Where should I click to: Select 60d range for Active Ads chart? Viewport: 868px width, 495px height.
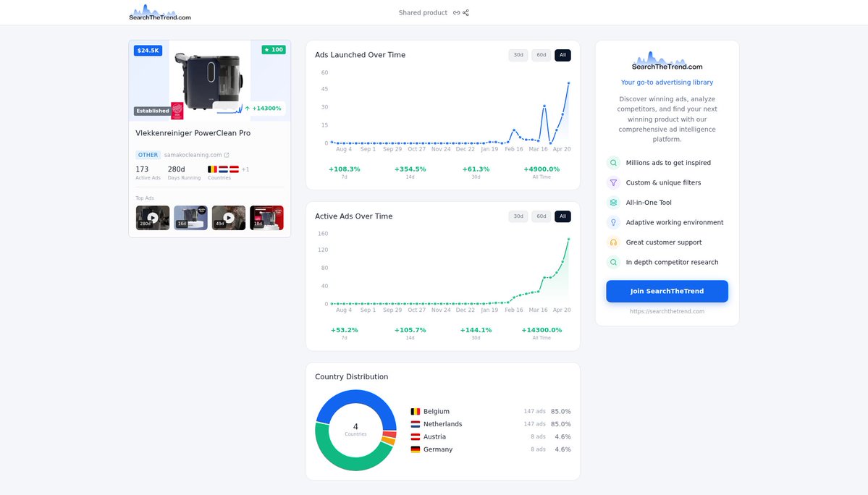(x=542, y=216)
